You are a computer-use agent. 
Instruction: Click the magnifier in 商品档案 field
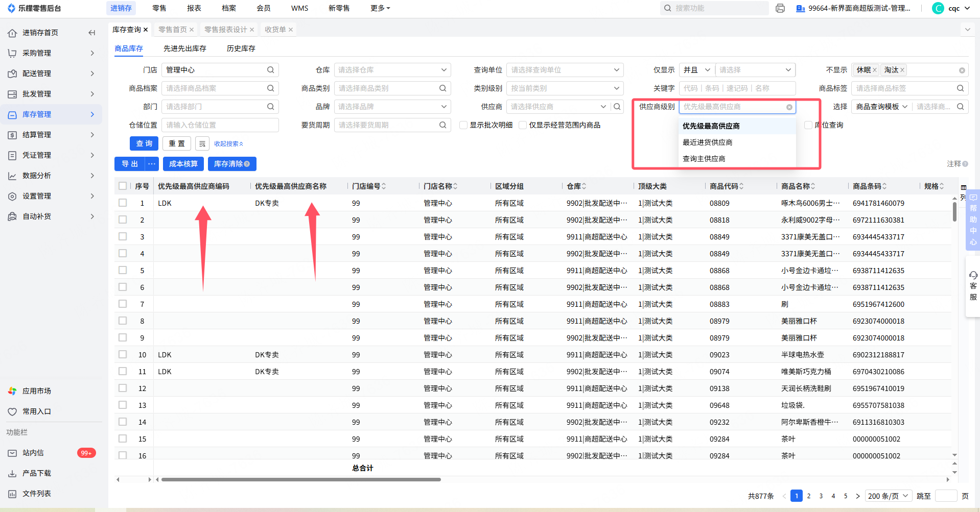point(270,88)
